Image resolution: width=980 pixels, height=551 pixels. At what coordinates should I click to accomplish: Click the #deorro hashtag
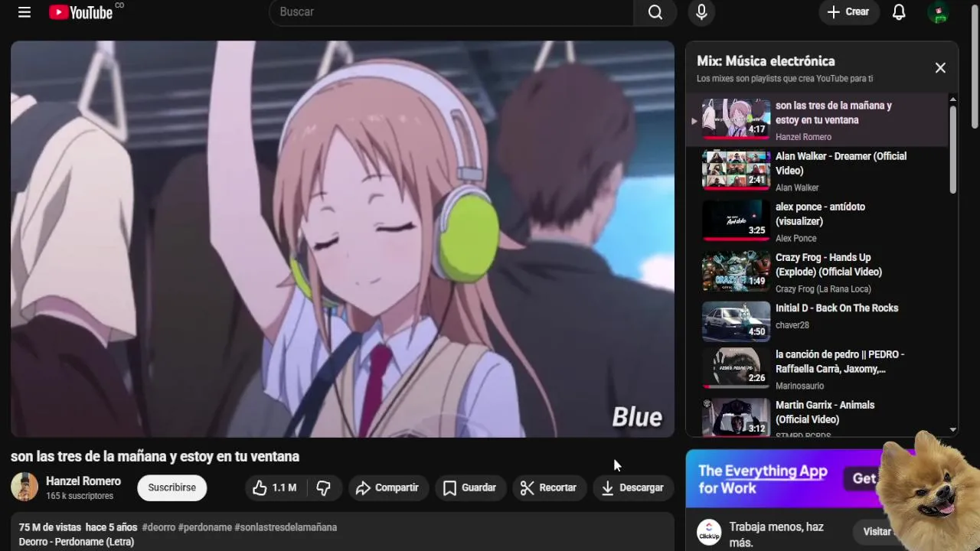[158, 527]
